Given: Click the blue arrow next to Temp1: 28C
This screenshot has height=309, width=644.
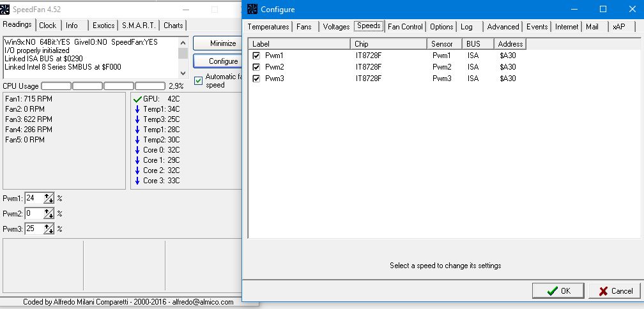Looking at the screenshot, I should [137, 130].
